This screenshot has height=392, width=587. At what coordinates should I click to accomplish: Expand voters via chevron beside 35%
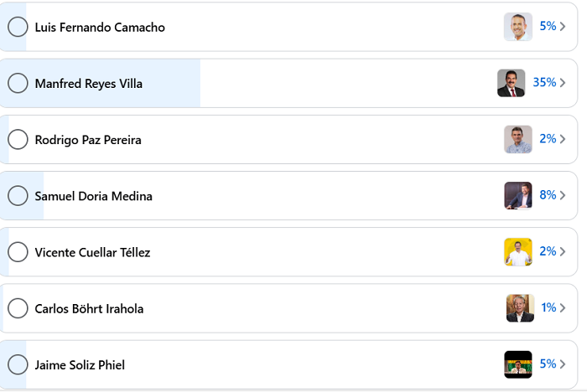click(x=563, y=83)
